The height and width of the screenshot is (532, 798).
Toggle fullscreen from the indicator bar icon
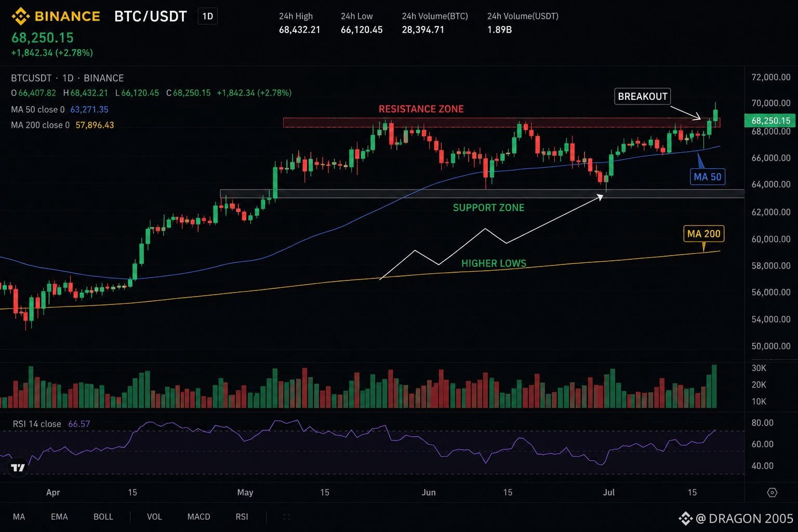tap(286, 517)
